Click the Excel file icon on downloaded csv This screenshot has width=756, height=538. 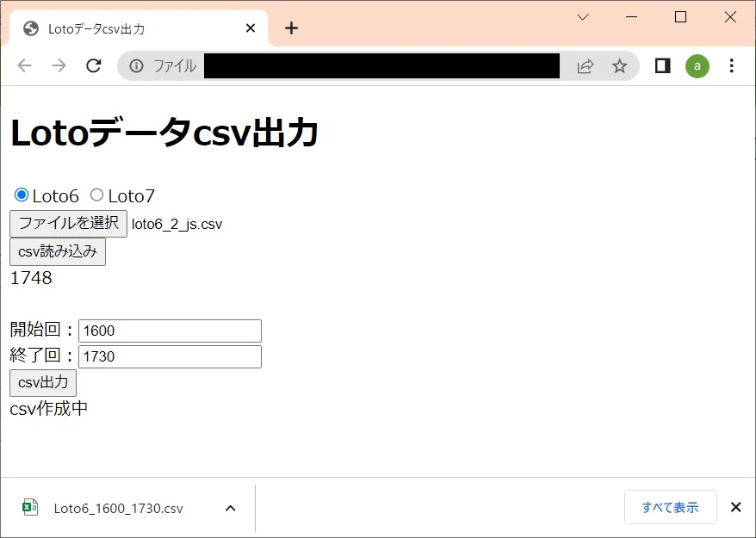pos(29,508)
